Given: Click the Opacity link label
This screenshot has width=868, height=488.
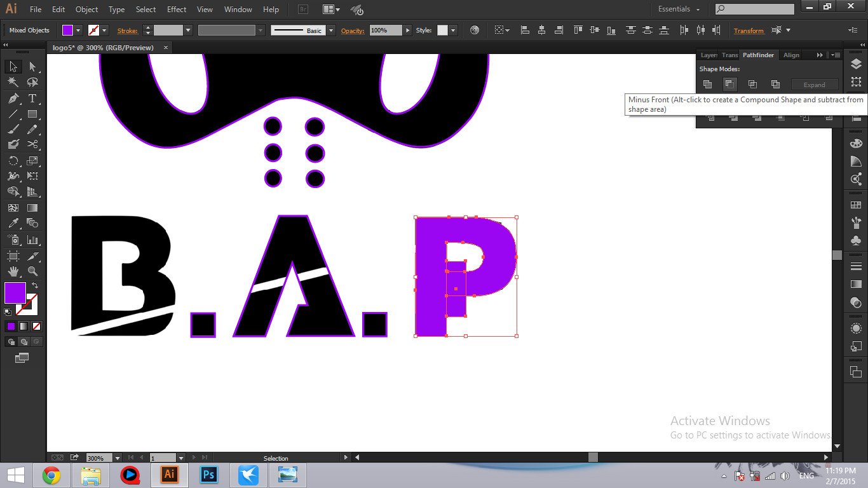Looking at the screenshot, I should pos(353,30).
